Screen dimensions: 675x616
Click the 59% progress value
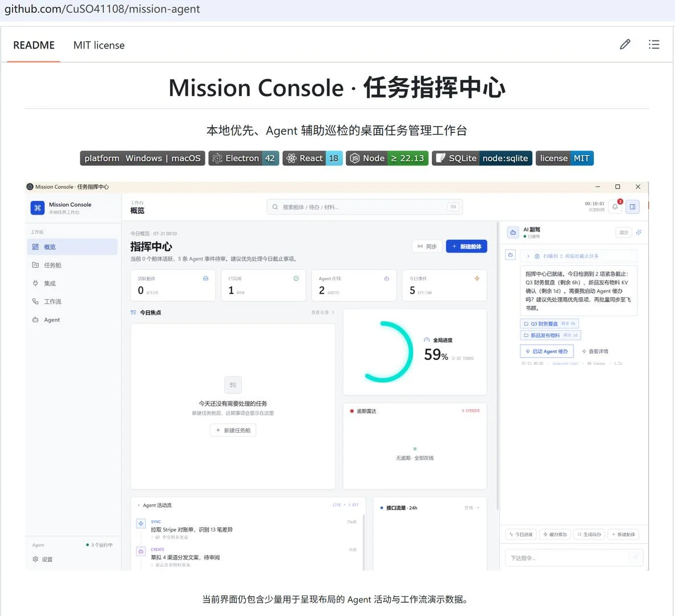pos(436,355)
